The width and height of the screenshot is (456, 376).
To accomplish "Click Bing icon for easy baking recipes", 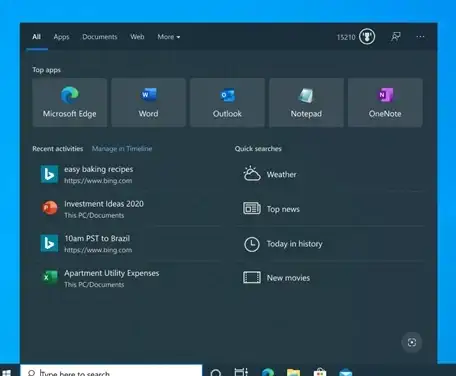I will (x=49, y=174).
